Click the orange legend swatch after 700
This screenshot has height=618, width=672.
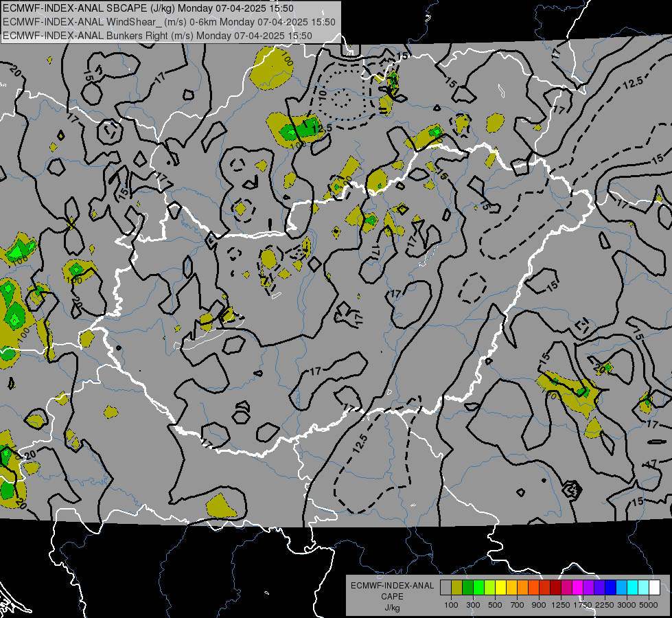(522, 588)
